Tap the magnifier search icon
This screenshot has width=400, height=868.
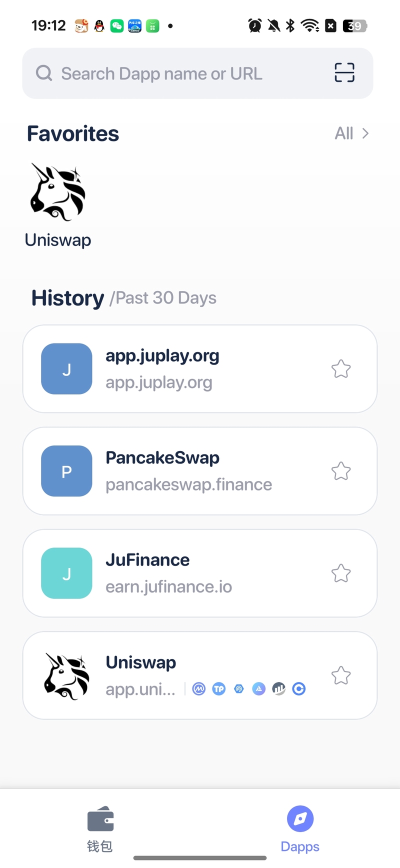point(44,73)
